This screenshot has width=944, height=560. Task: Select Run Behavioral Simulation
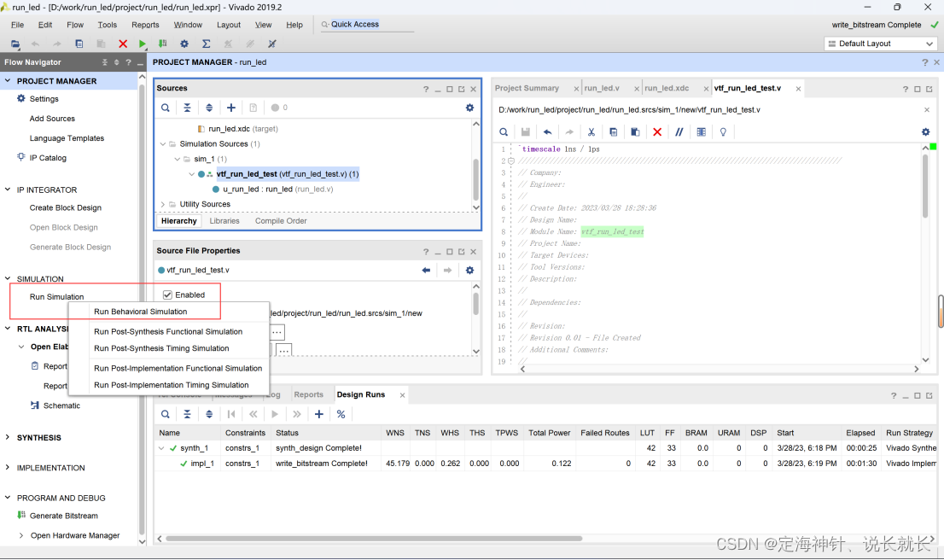pyautogui.click(x=140, y=312)
